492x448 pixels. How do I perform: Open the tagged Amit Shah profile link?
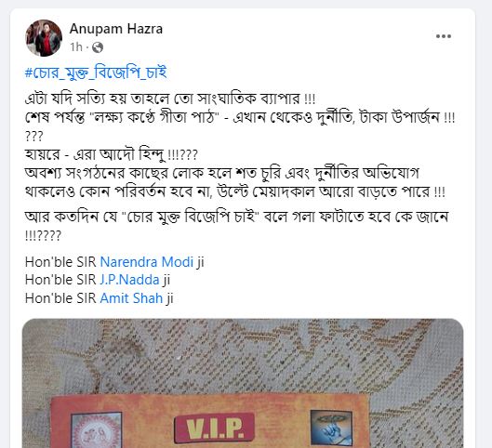(131, 297)
